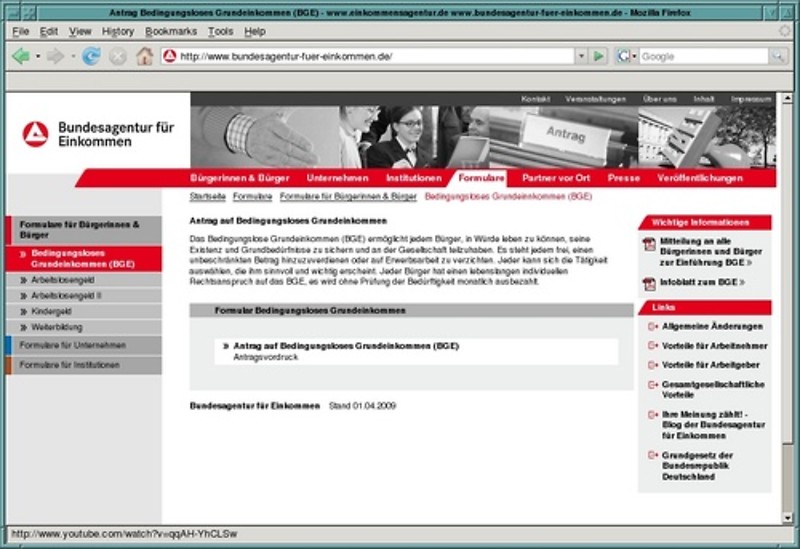Select the Formulare navigation tab
The height and width of the screenshot is (549, 800).
tap(481, 178)
